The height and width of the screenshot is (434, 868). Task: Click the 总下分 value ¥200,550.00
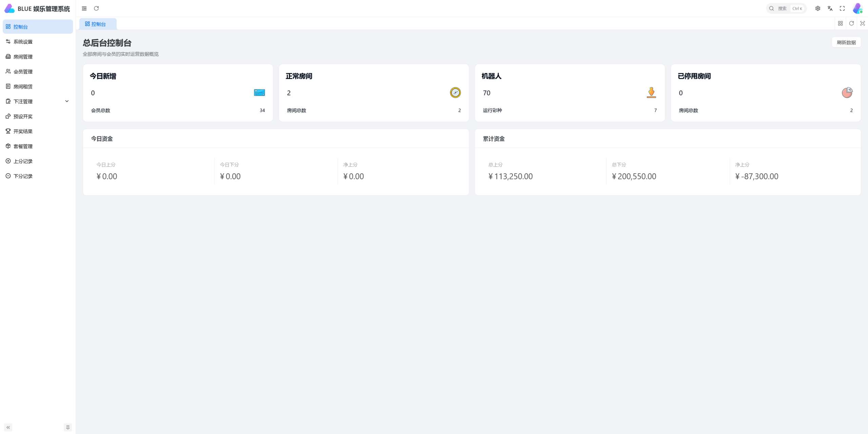[634, 176]
